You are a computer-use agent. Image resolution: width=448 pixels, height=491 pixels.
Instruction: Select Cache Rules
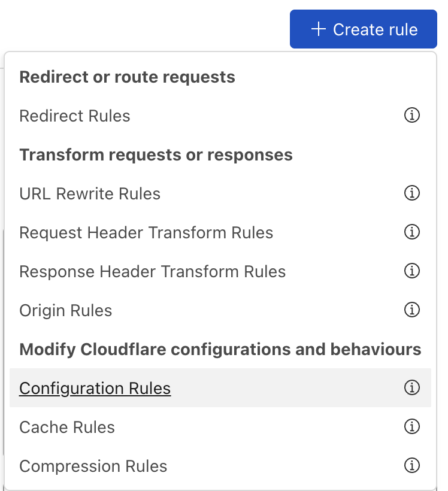point(66,427)
